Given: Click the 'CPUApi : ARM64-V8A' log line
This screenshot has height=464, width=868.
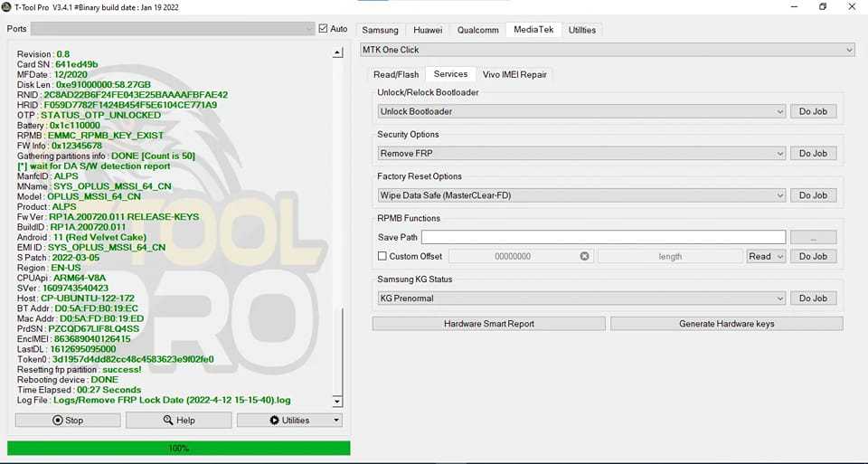Looking at the screenshot, I should (61, 278).
